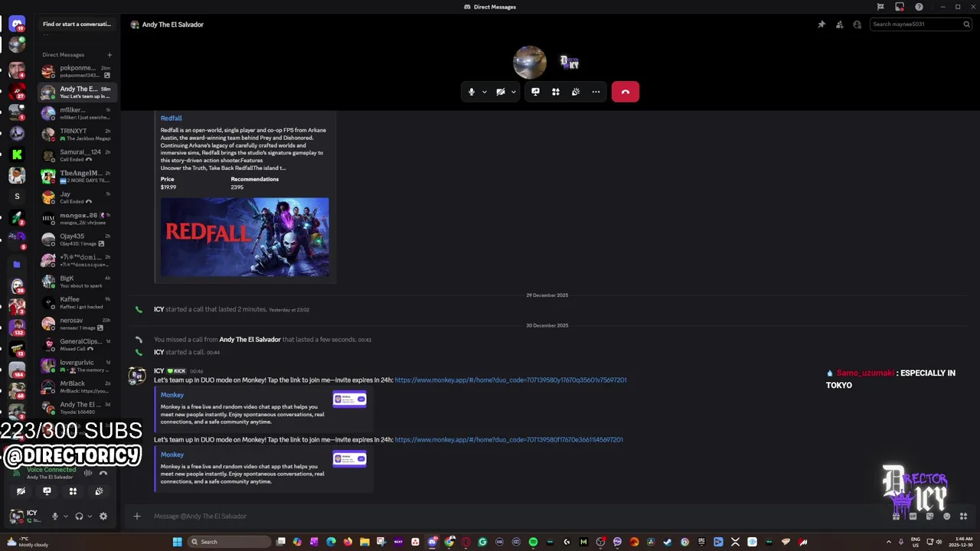Open Kaffee direct message
Image resolution: width=980 pixels, height=551 pixels.
(76, 303)
